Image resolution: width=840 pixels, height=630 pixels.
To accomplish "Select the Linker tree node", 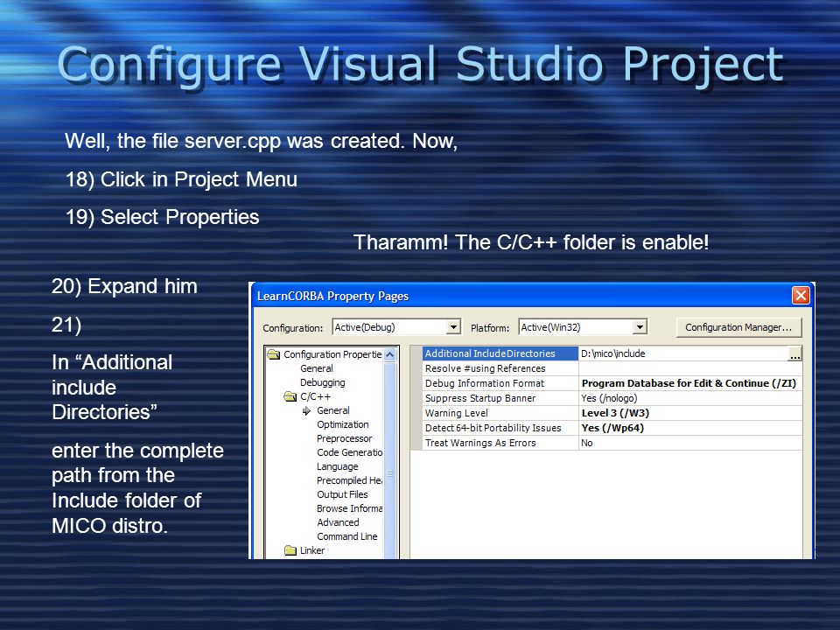I will tap(311, 550).
